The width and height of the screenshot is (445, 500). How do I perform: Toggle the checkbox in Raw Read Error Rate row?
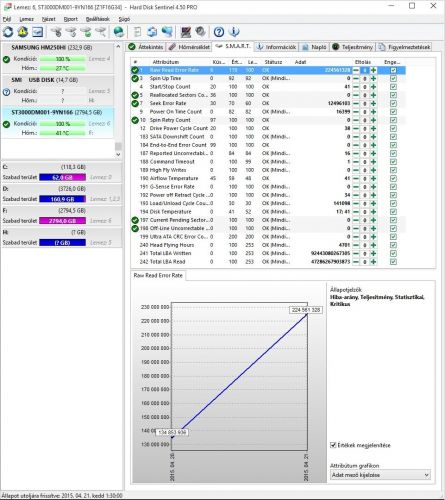pos(393,70)
